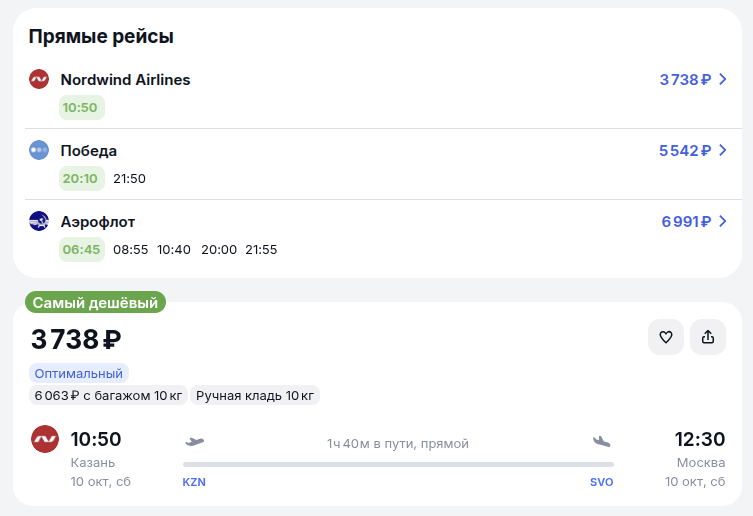753x516 pixels.
Task: Click the landing plane icon above SVO
Action: 601,442
